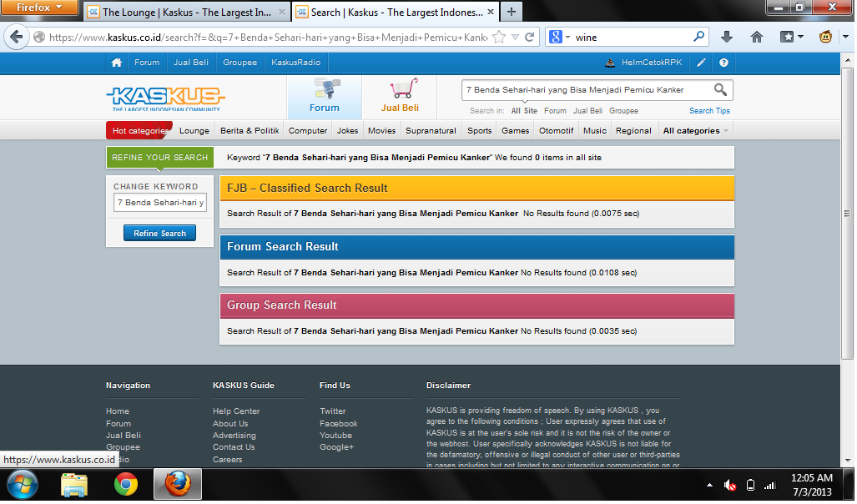
Task: Open the Firefox downloads arrow icon
Action: click(x=726, y=38)
